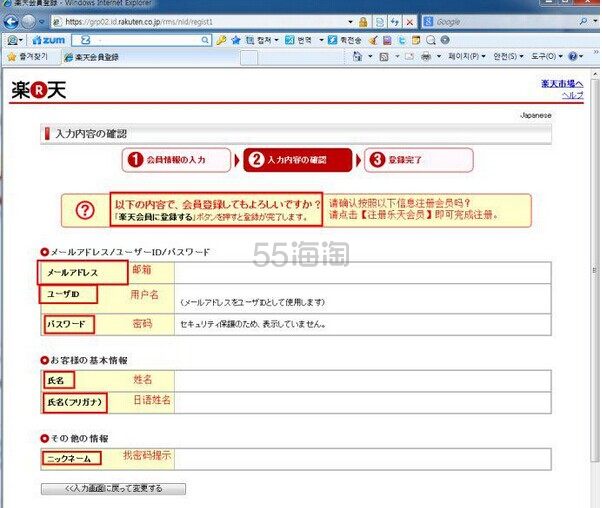Expand the arrow next to 번역

coord(321,40)
